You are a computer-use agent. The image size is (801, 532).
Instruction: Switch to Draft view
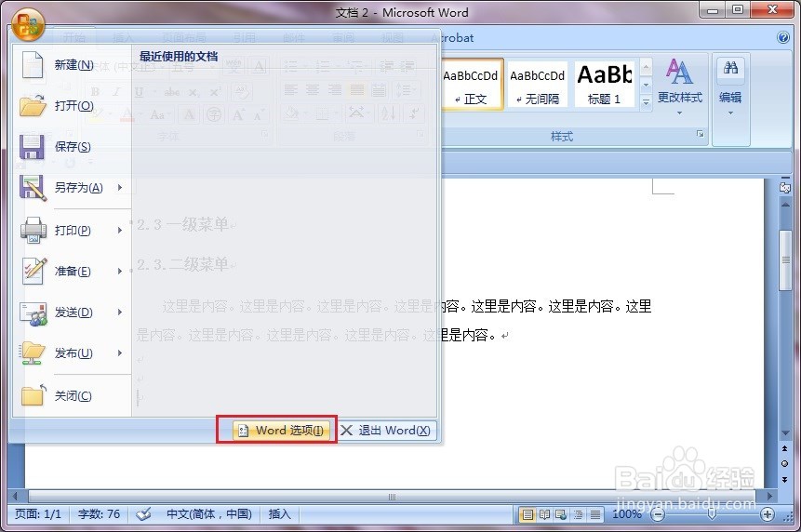point(595,514)
